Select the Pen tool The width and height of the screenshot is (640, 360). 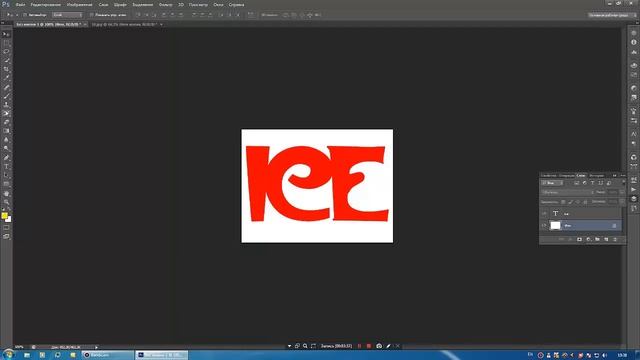[x=6, y=158]
